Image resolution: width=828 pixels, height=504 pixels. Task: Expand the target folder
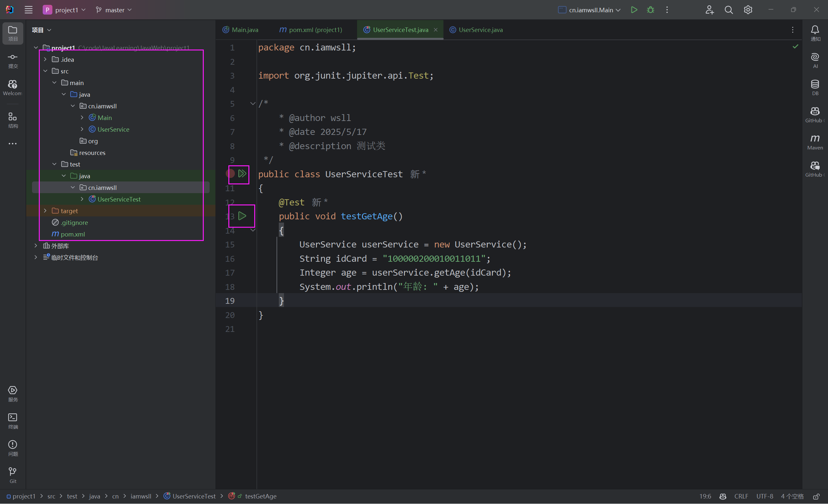point(45,211)
